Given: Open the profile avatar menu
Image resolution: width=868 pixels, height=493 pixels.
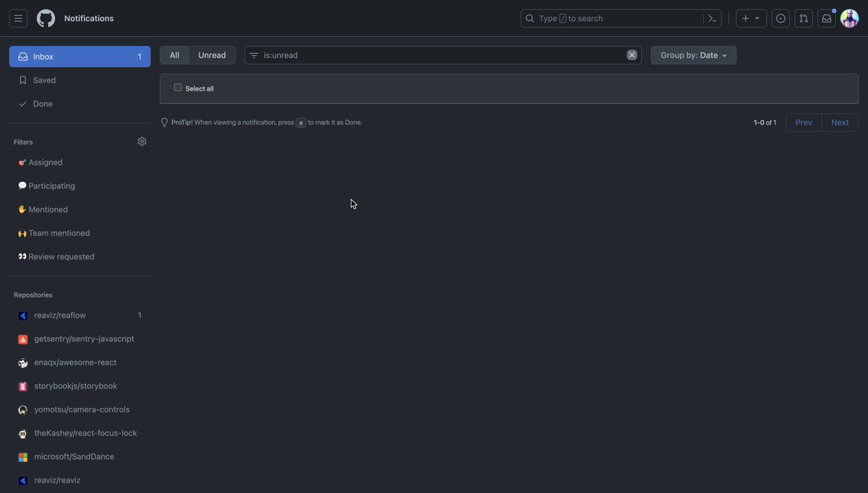Looking at the screenshot, I should coord(848,17).
